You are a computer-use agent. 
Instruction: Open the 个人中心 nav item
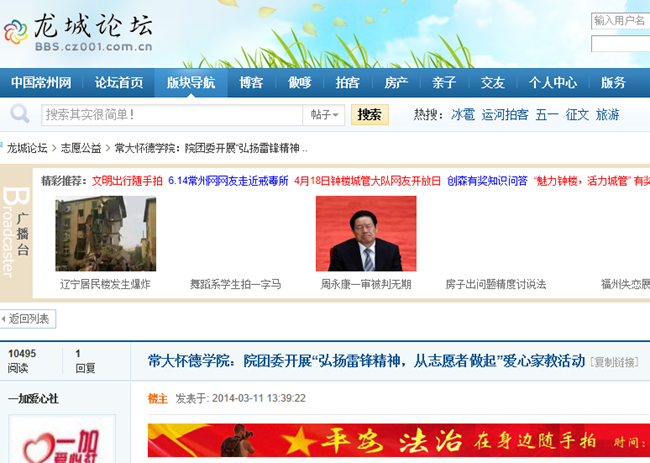point(553,82)
